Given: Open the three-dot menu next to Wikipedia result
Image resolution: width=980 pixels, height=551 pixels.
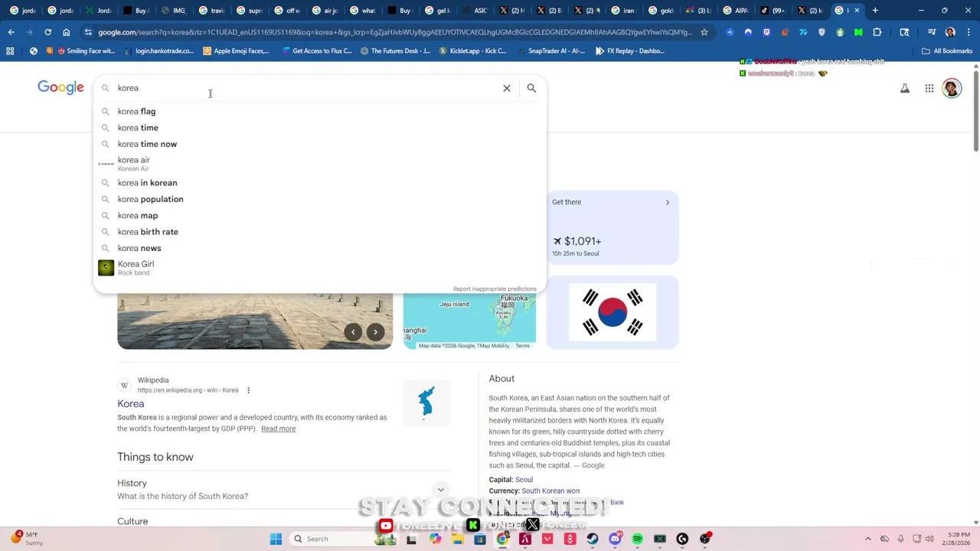Looking at the screenshot, I should 248,390.
